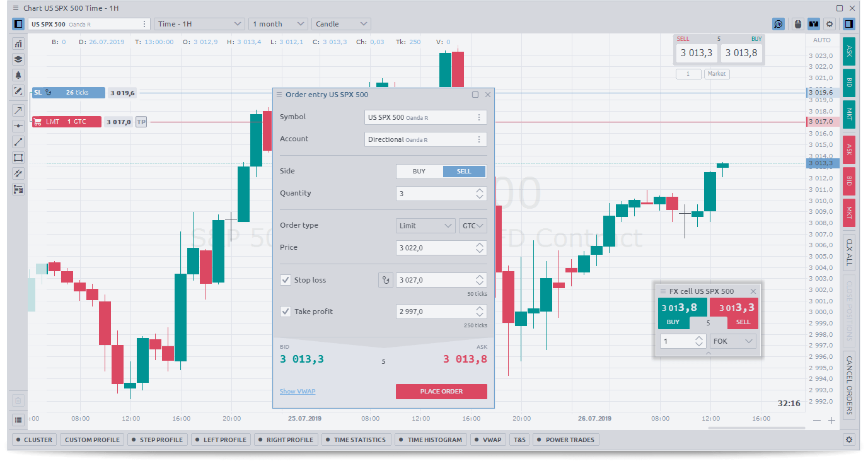Open the FX cell panel hamburger menu
Screen dimensions: 868x461
663,291
